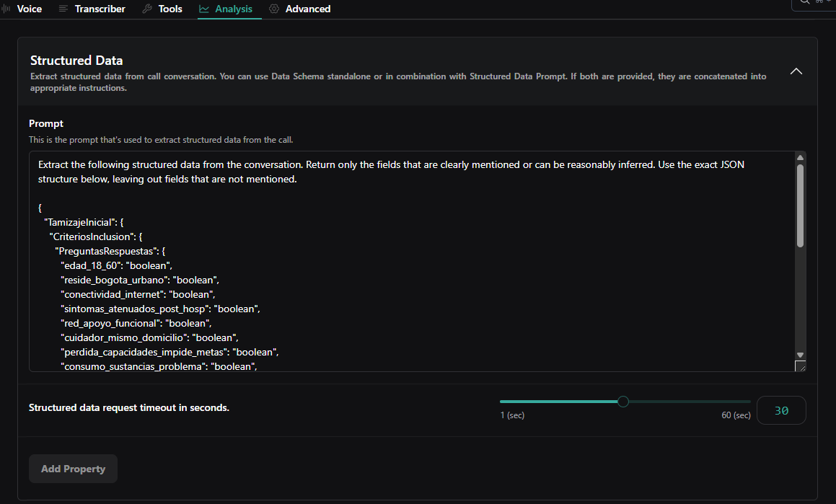Viewport: 836px width, 504px height.
Task: Click the prompt scrollbar down arrow
Action: [800, 355]
